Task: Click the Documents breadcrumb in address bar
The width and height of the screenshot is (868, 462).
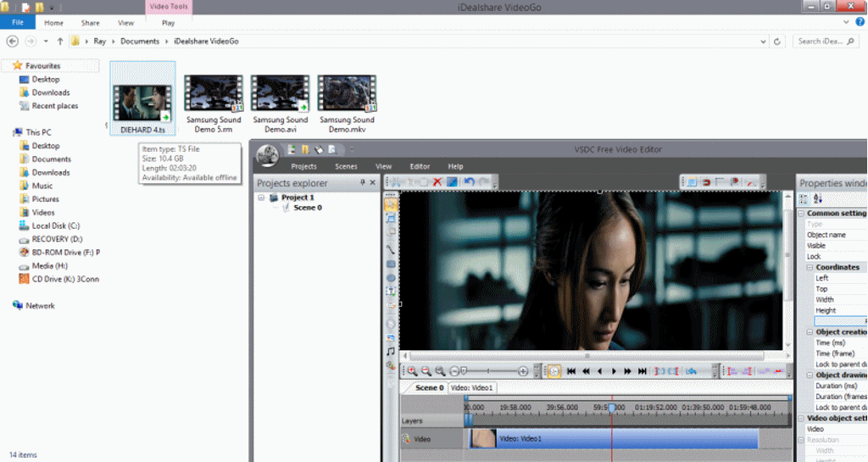Action: (x=140, y=42)
